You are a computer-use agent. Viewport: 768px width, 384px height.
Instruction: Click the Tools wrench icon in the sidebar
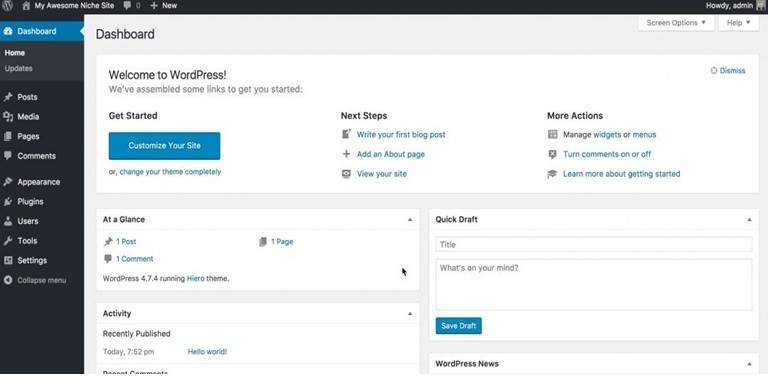tap(8, 240)
